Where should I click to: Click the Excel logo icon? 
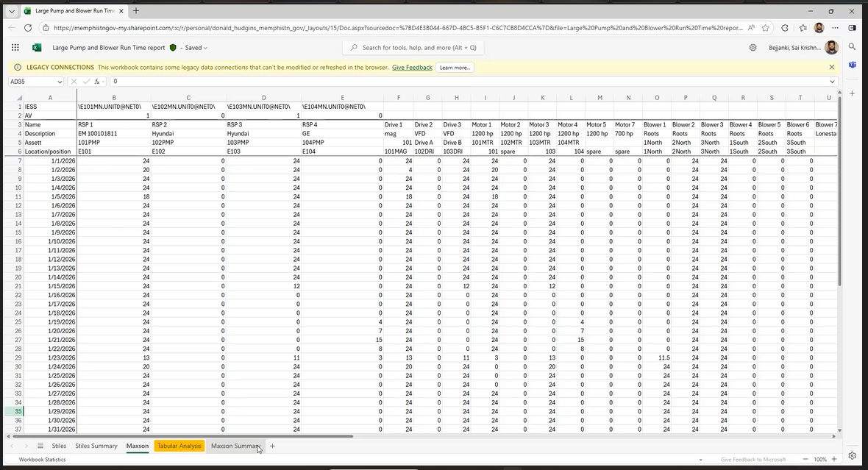click(x=37, y=48)
